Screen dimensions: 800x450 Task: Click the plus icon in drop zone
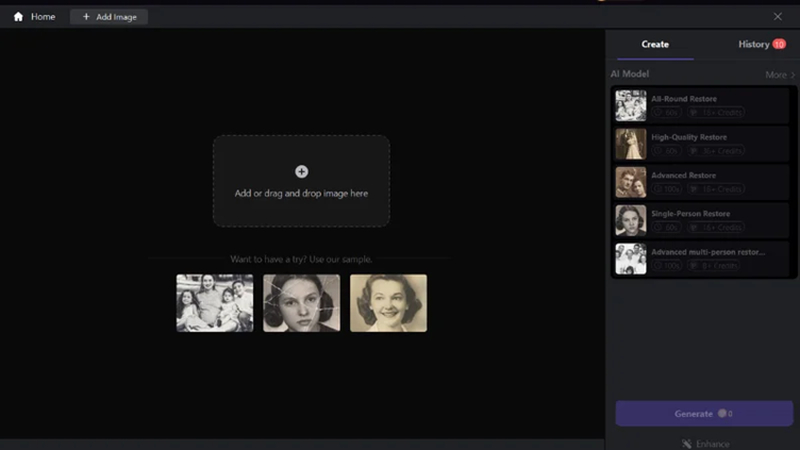(x=302, y=171)
